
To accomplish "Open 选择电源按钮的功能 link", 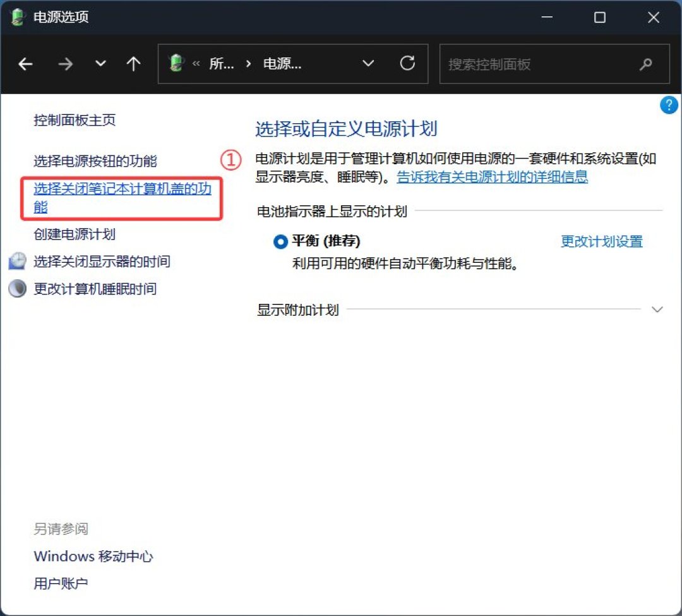I will point(95,161).
